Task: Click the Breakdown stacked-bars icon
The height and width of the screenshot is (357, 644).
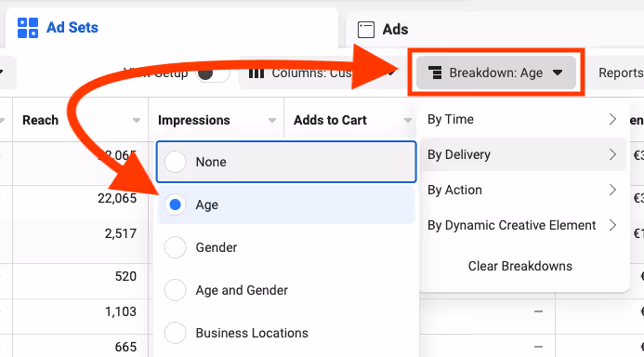Action: tap(435, 73)
